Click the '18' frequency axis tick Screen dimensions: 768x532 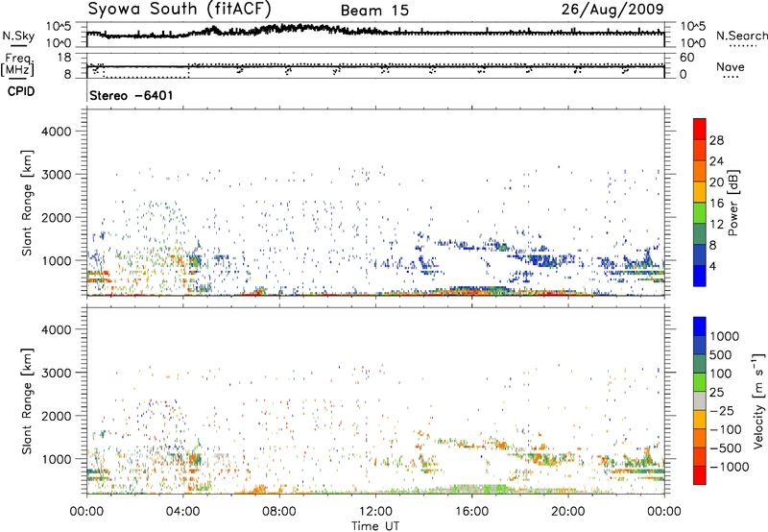(x=63, y=58)
